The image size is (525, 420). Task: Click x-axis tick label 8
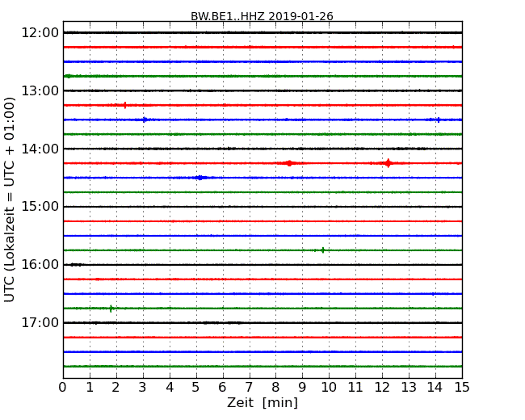point(276,388)
